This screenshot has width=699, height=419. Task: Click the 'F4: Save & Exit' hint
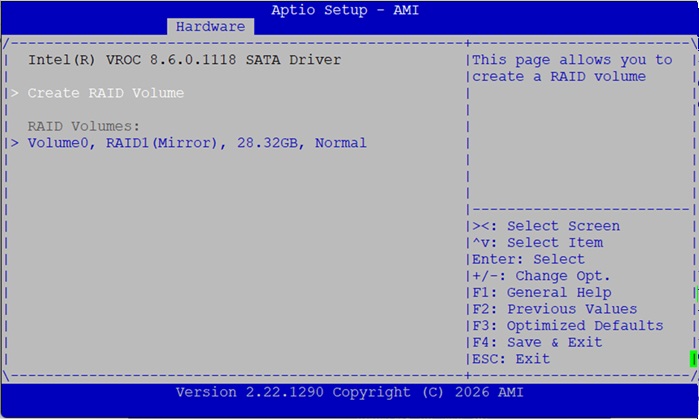click(x=537, y=342)
